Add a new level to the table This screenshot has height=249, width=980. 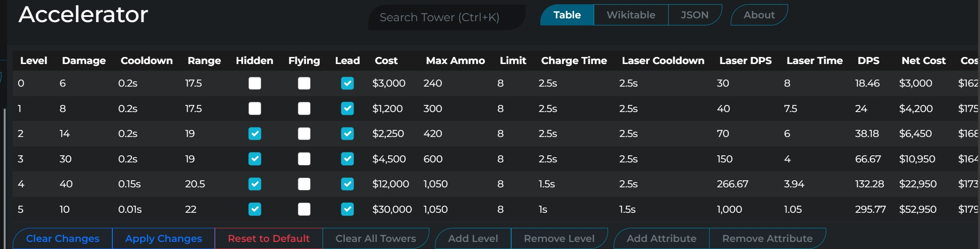tap(473, 239)
